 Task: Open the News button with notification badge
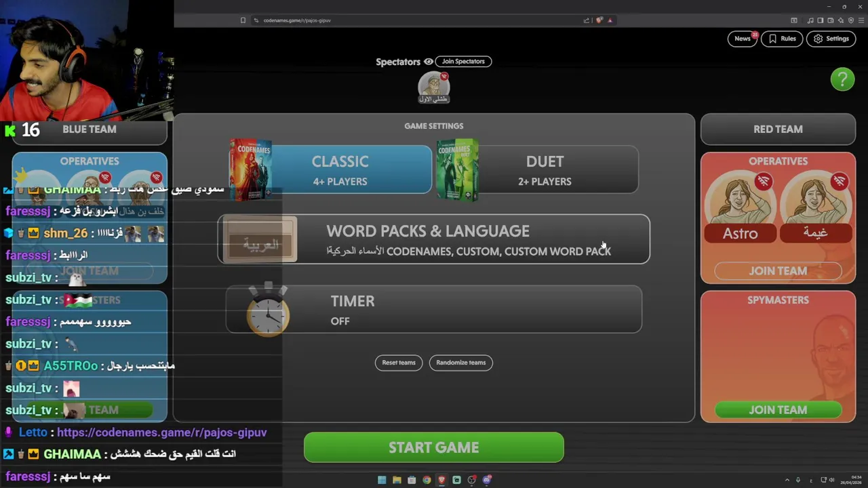coord(743,39)
